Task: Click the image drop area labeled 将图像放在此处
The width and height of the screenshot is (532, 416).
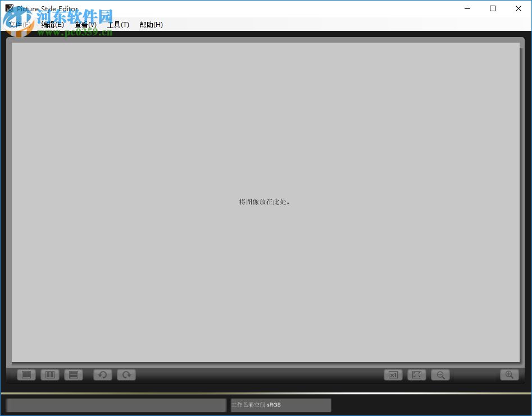Action: [x=264, y=202]
